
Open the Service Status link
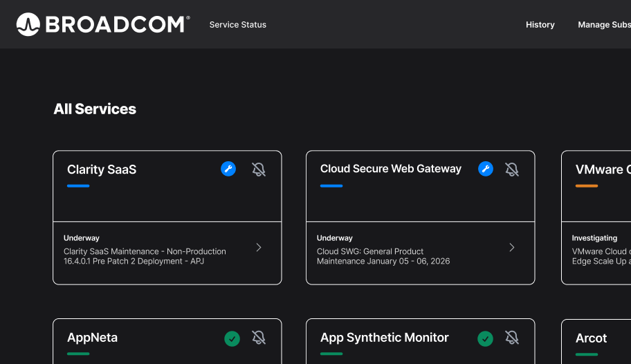click(238, 24)
